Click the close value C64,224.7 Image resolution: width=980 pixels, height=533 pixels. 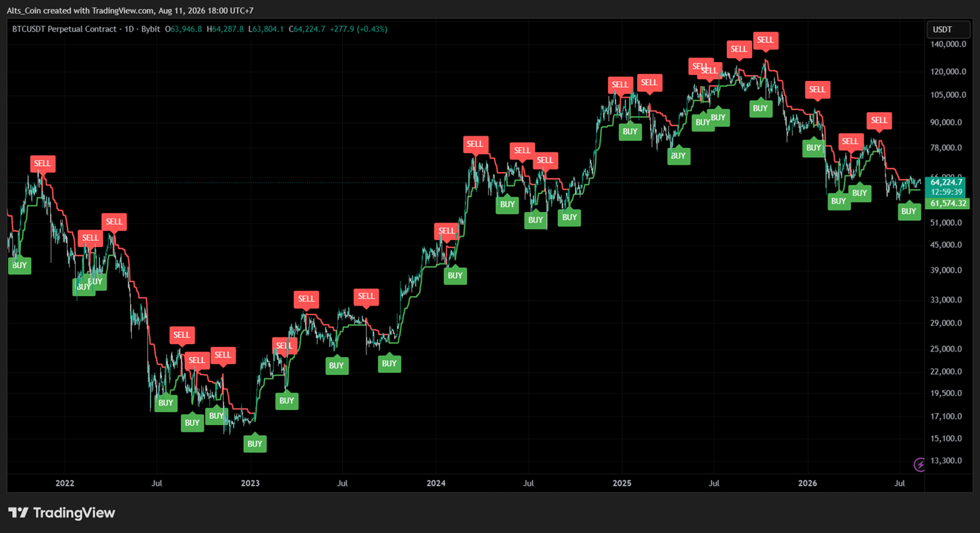[307, 29]
